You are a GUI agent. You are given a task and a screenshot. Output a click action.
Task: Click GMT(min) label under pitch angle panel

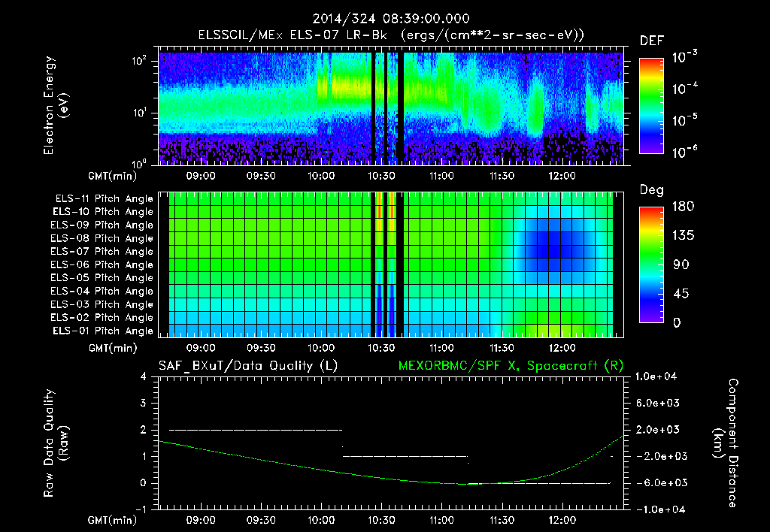tap(113, 349)
